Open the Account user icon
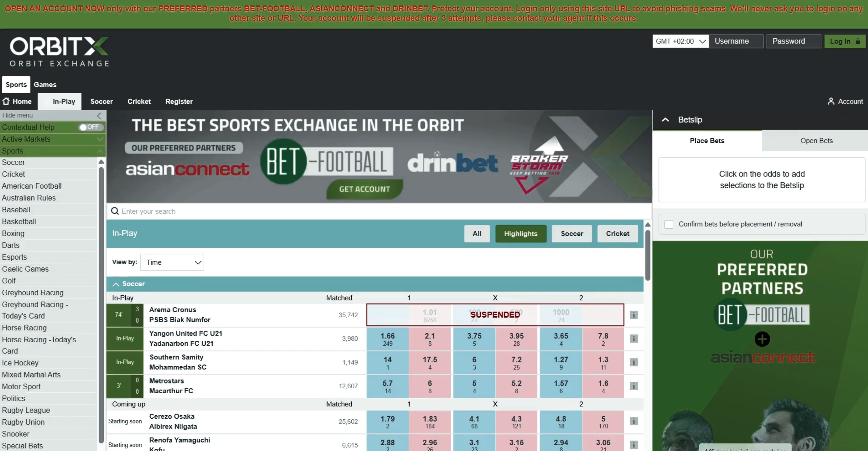 click(831, 101)
